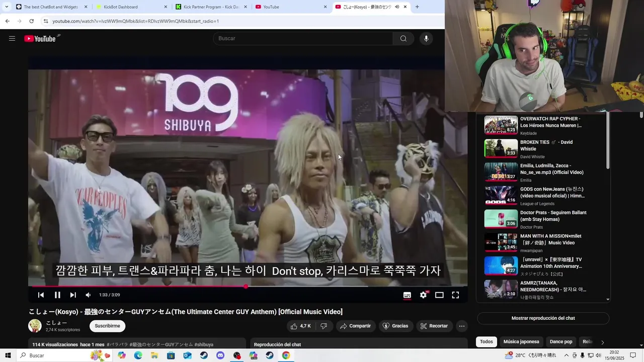
Task: Open the tab search dropdown arrow
Action: [x=6, y=7]
